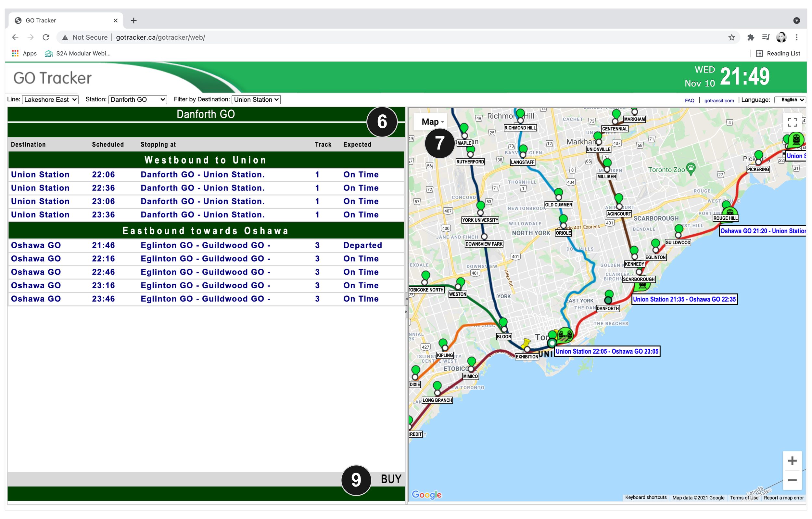Zoom in the map with plus button
This screenshot has width=812, height=519.
tap(792, 461)
